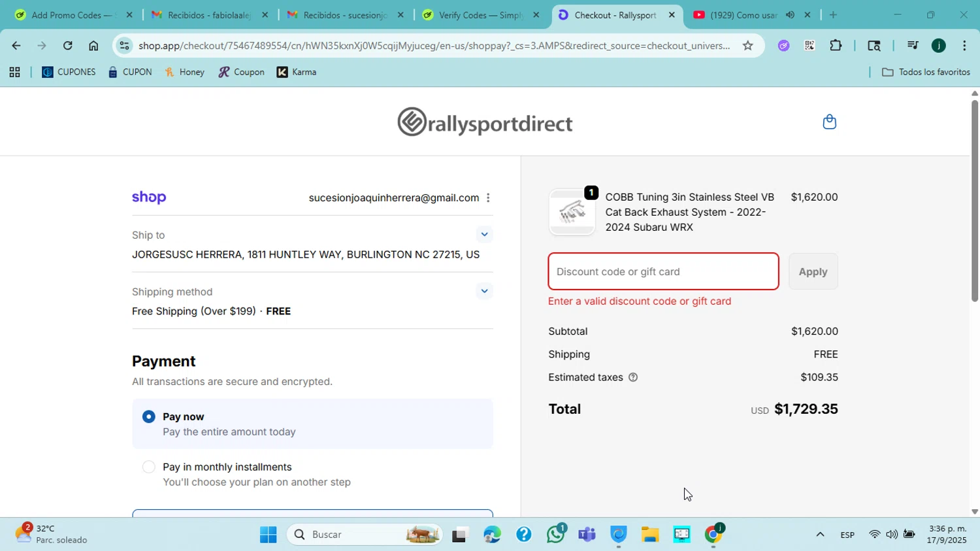Image resolution: width=980 pixels, height=551 pixels.
Task: Click the Shop Pay logo
Action: [x=149, y=197]
